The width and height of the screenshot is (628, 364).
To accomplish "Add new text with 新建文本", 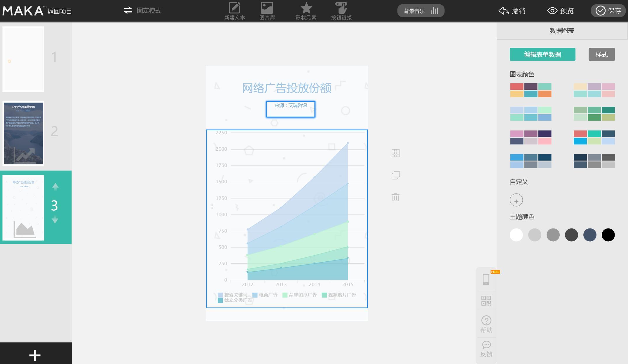I will coord(235,11).
